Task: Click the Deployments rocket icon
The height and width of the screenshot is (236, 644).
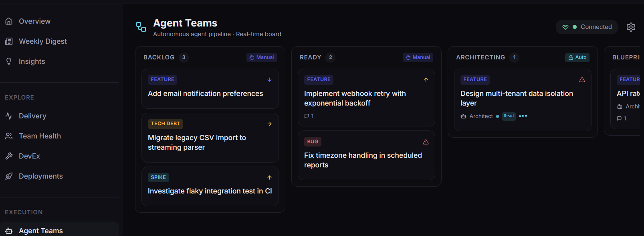Action: [x=9, y=176]
